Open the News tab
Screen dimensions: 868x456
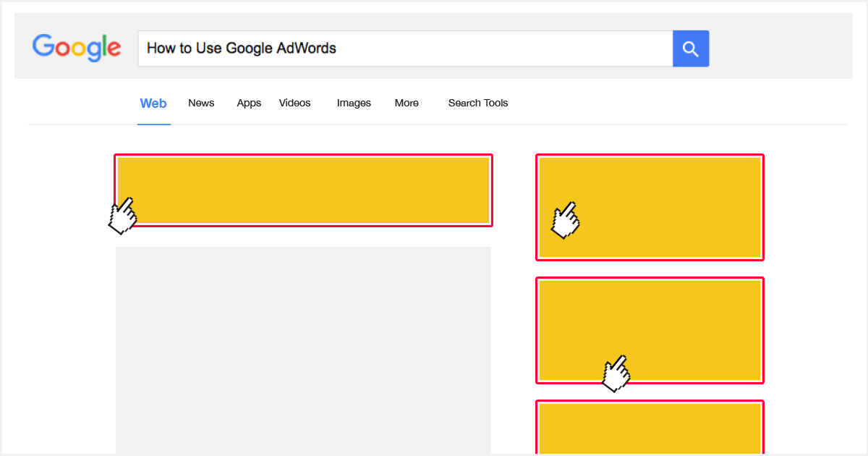[201, 103]
